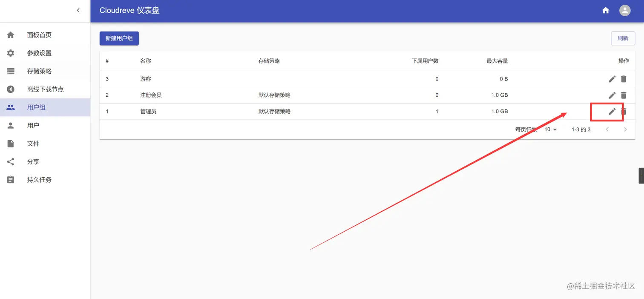Open 持久任务 menu item

(x=45, y=180)
